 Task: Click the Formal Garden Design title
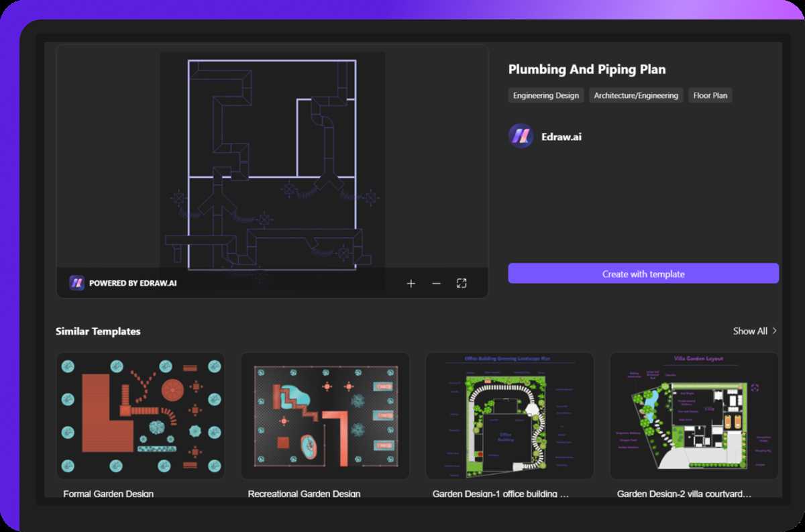(x=108, y=494)
